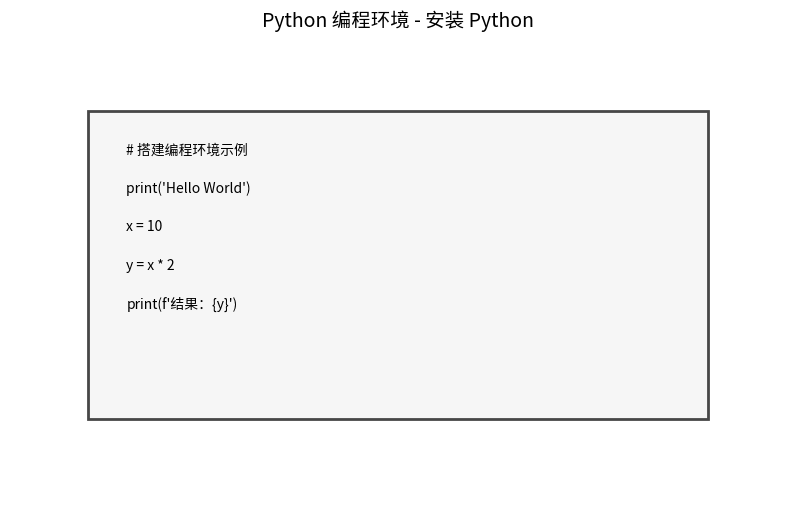Click the line print('Hello World')
Viewport: 794px width, 506px height.
click(188, 188)
